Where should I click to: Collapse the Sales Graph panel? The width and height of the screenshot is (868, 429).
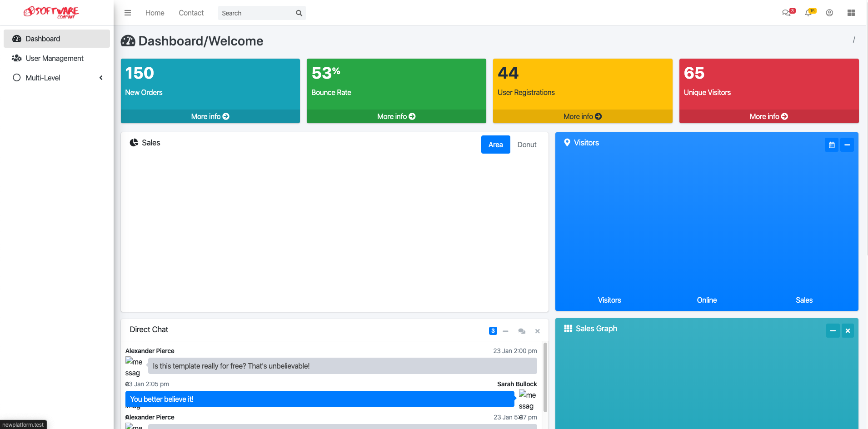[833, 330]
